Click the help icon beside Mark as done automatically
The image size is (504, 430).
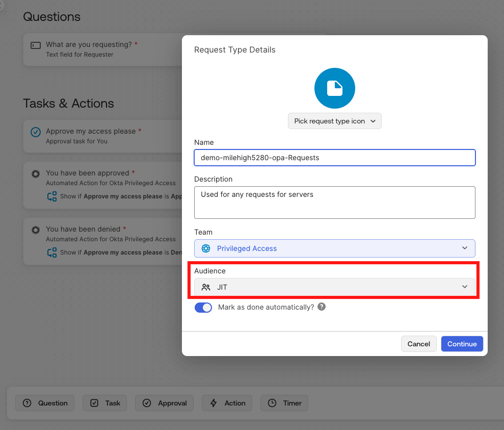(322, 307)
